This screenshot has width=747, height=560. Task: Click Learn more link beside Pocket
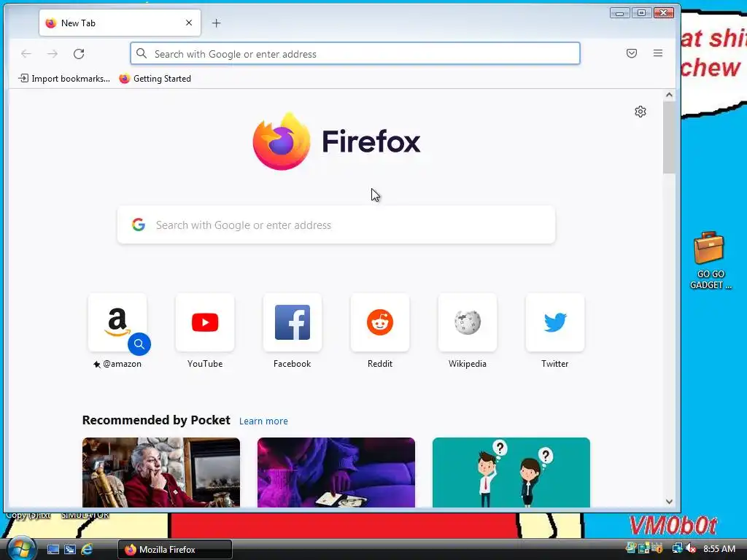263,421
